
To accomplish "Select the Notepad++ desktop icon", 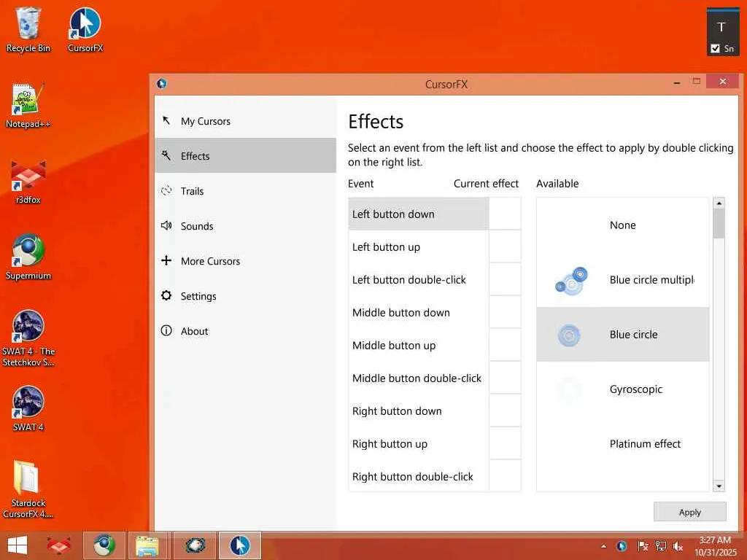I will (x=28, y=105).
